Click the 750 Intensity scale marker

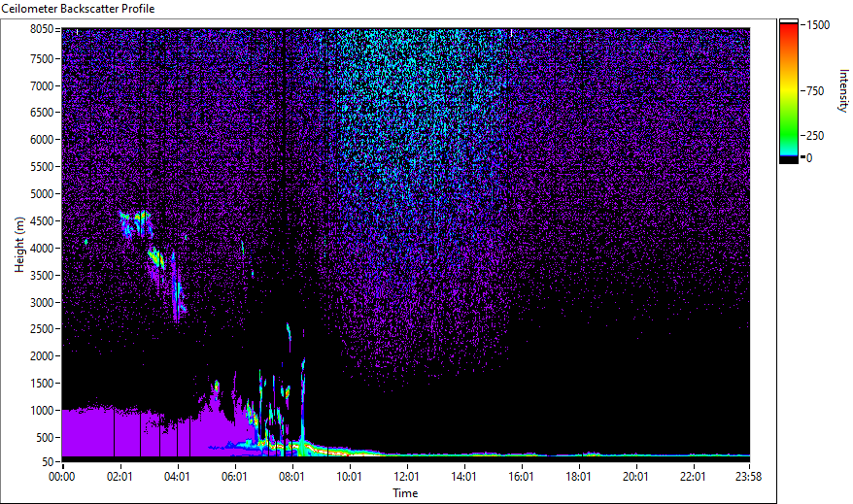click(815, 90)
